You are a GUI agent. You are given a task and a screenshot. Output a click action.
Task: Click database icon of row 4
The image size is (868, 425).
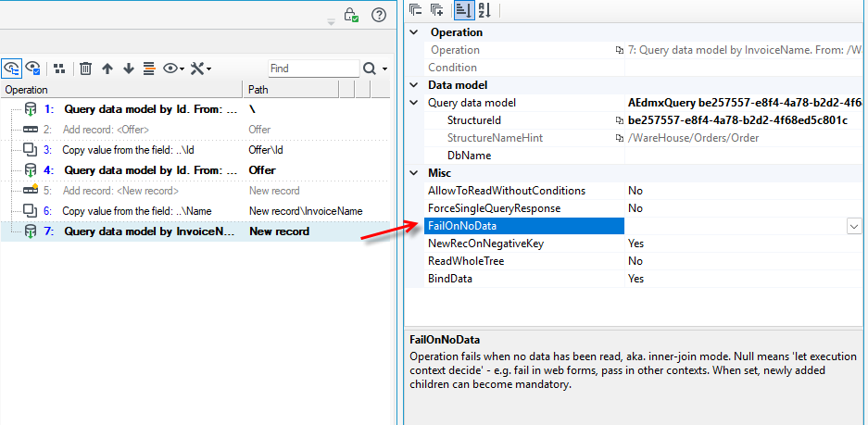click(30, 170)
